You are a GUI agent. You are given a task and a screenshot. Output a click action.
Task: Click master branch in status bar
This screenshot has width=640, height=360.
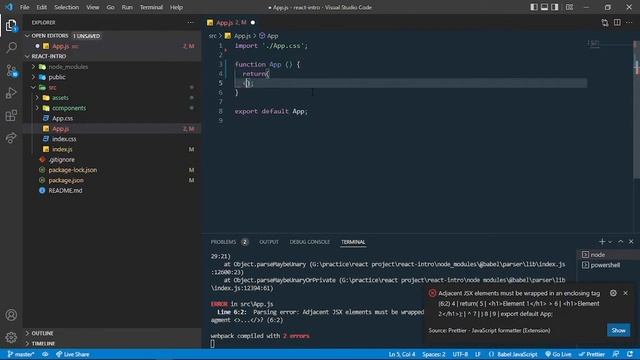(20, 354)
